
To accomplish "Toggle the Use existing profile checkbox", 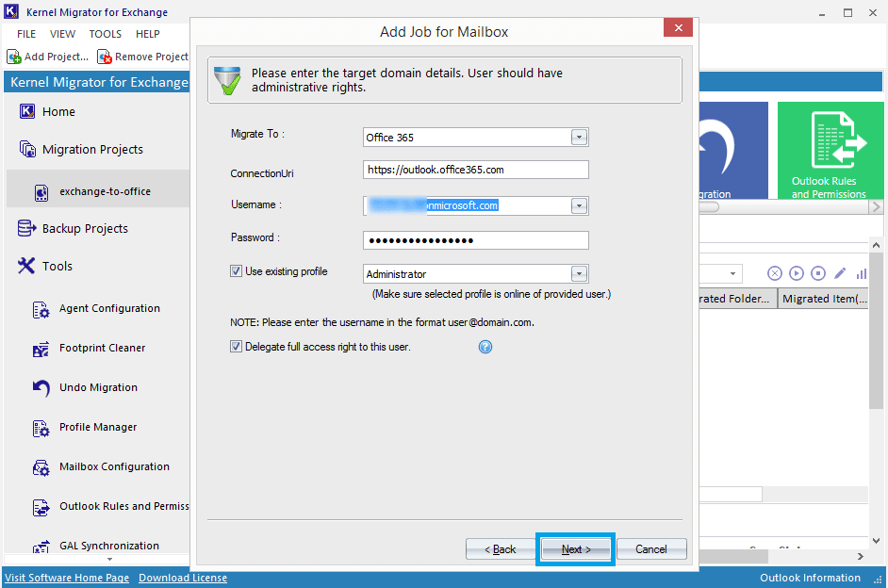I will click(x=237, y=271).
